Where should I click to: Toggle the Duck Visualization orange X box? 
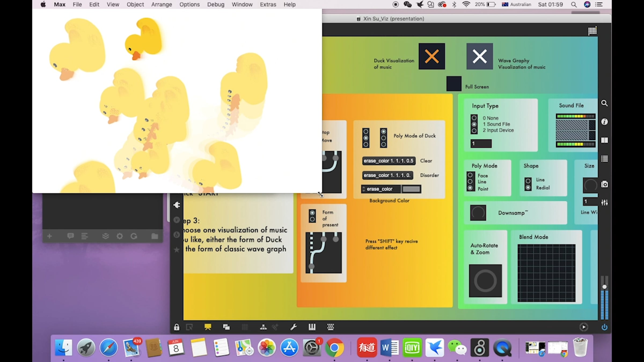(431, 56)
